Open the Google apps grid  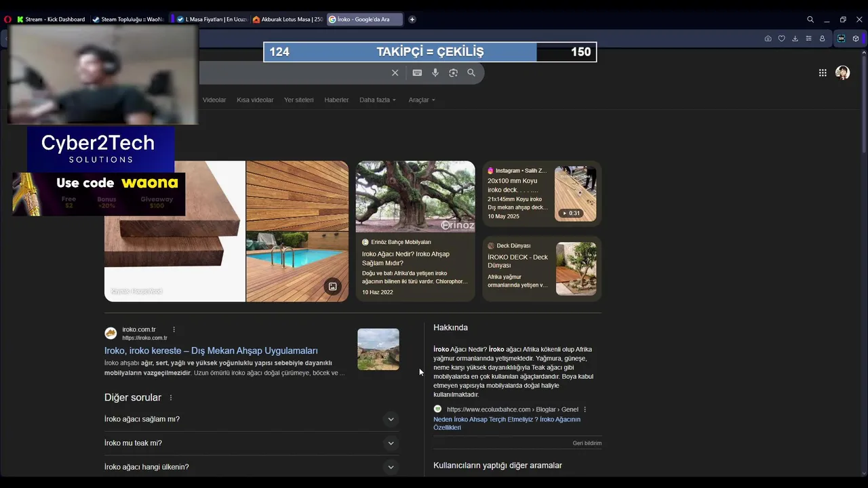click(x=823, y=73)
